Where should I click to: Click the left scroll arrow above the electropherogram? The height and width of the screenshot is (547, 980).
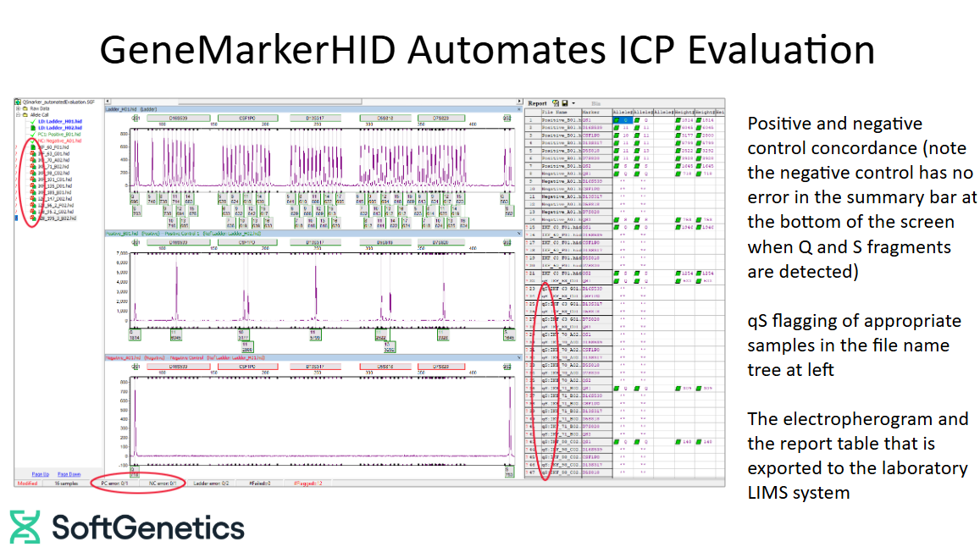pos(108,101)
